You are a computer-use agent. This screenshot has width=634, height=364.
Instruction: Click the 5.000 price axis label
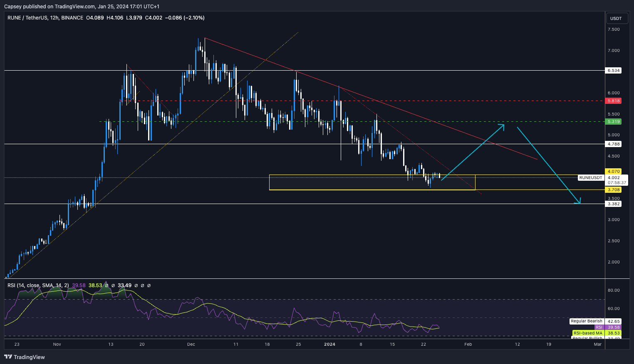(x=614, y=135)
